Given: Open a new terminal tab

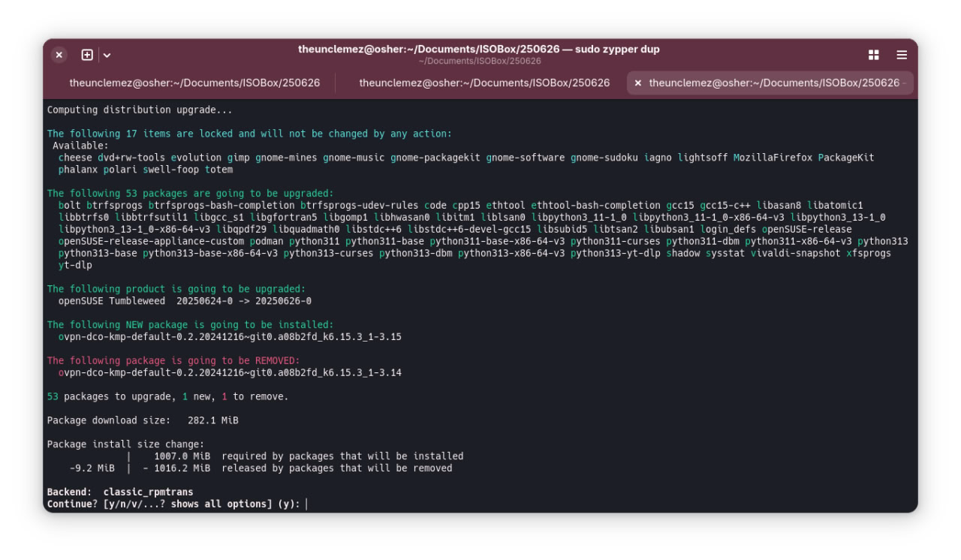Looking at the screenshot, I should [87, 55].
